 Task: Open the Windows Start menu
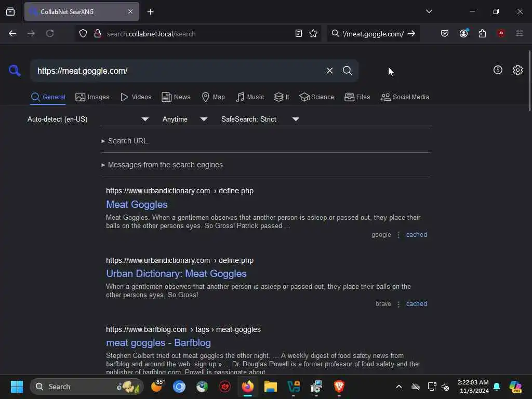(x=17, y=387)
